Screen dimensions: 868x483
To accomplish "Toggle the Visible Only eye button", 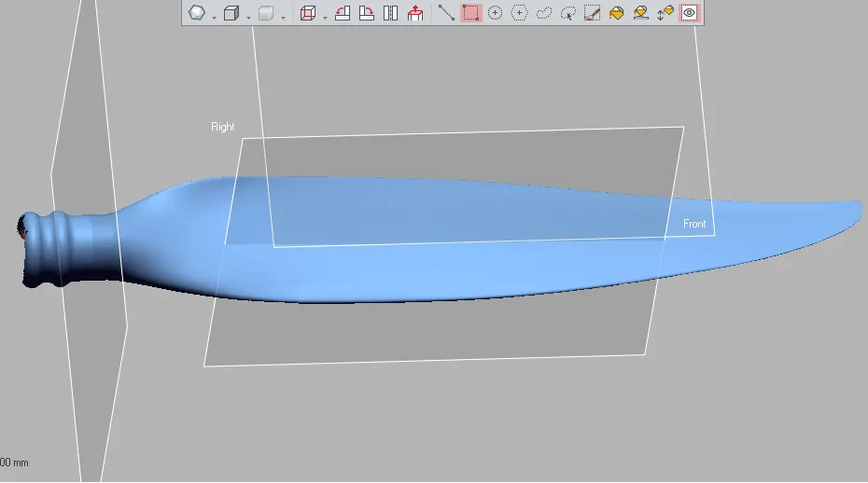I will 690,13.
